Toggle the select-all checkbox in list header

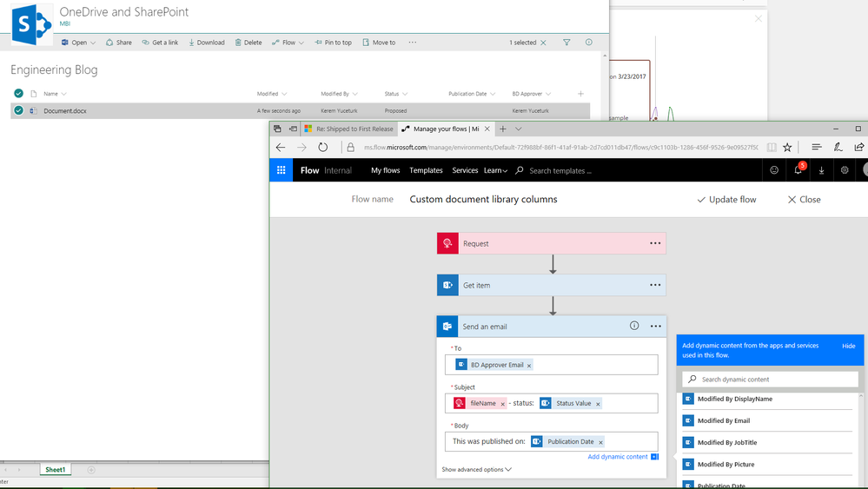(x=19, y=94)
